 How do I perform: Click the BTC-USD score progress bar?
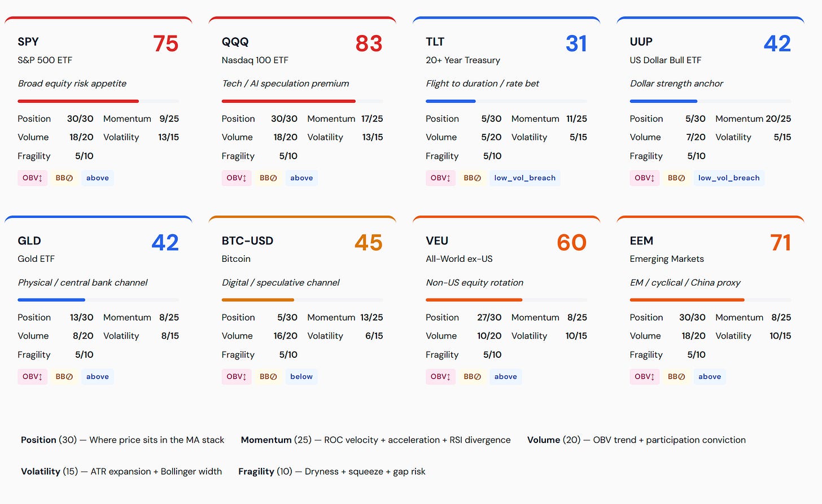pos(303,300)
